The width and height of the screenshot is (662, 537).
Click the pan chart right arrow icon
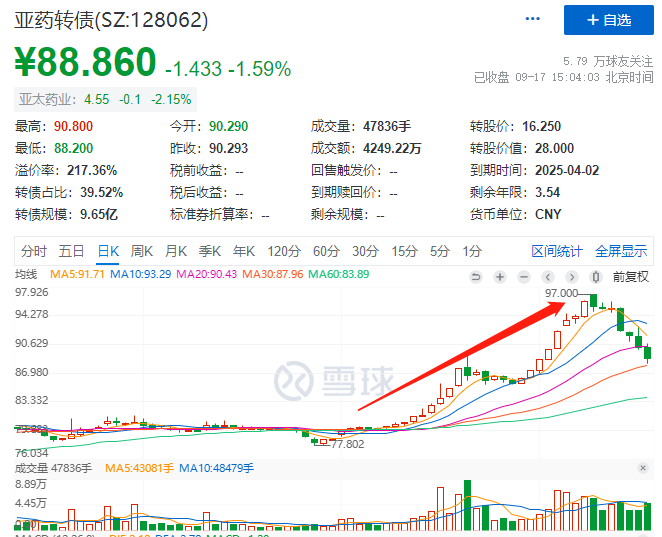tap(572, 277)
